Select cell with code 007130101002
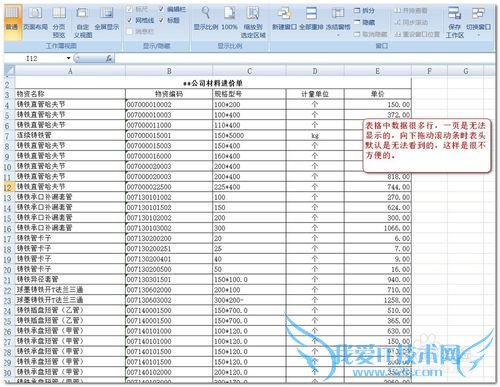Screen dimensions: 500x387 click(x=169, y=197)
